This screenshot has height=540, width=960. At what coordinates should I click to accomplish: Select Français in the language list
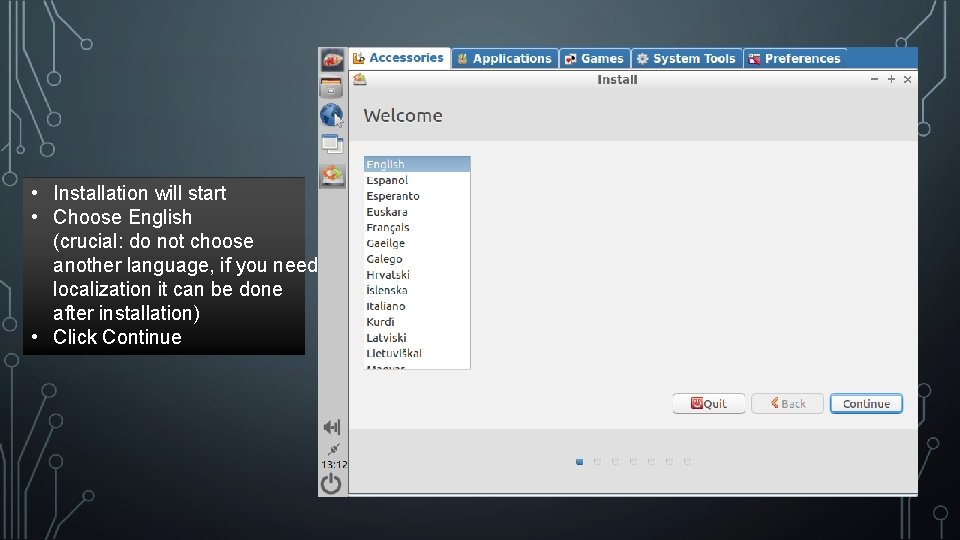[x=417, y=227]
